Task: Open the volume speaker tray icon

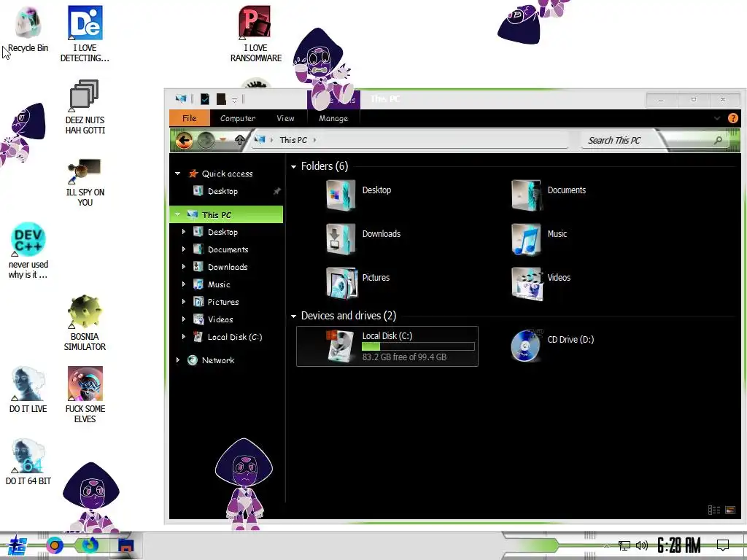Action: [x=642, y=545]
